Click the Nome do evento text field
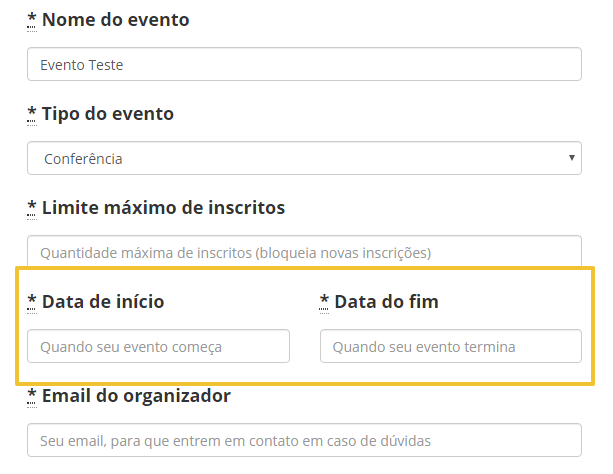Viewport: 613px width, 474px height. 304,64
